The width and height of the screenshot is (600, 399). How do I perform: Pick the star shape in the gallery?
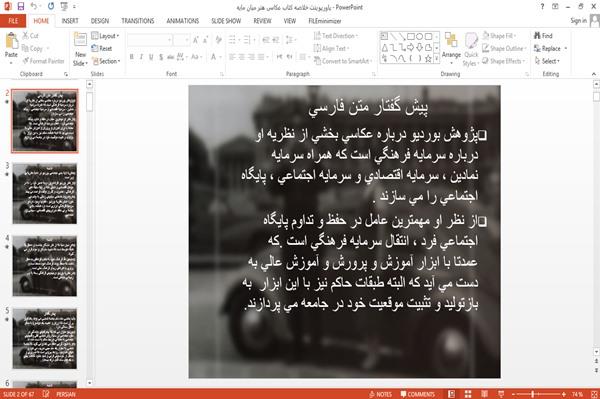click(x=428, y=59)
